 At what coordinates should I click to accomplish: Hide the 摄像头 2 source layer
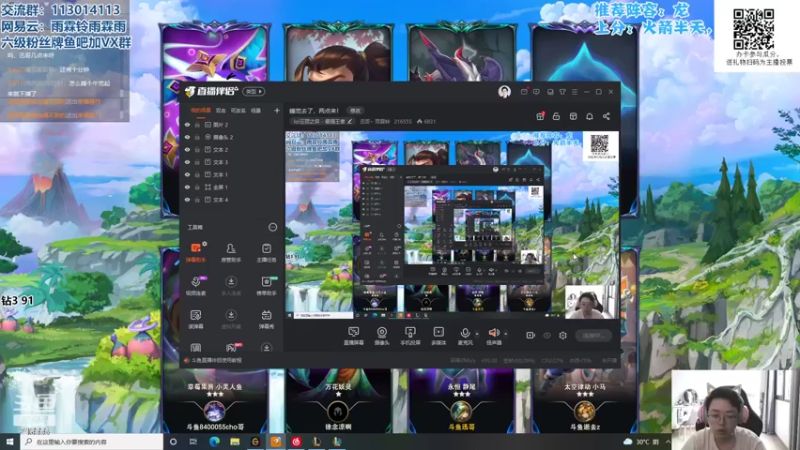(187, 137)
